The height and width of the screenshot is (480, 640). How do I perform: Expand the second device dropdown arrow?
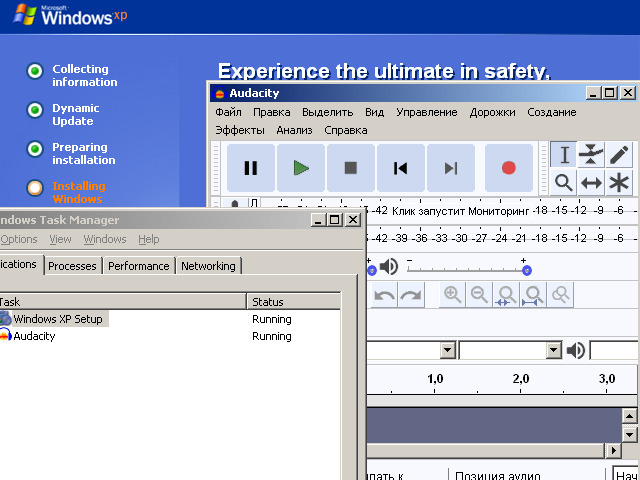(553, 350)
